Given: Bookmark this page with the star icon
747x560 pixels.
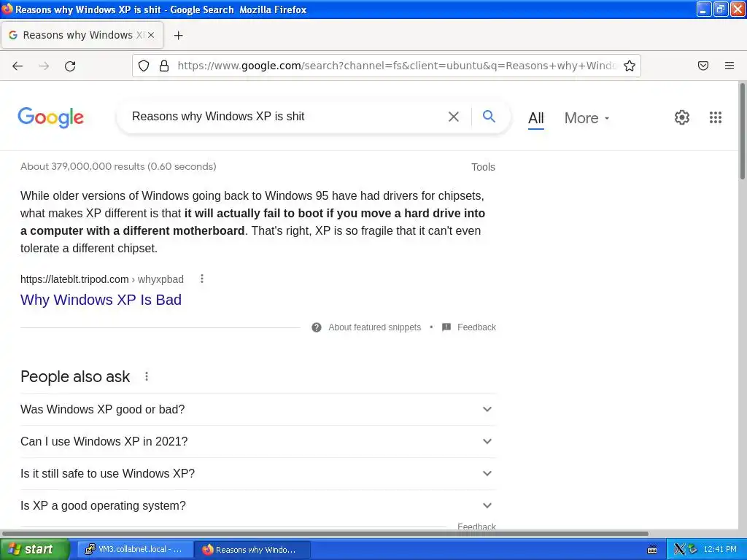Looking at the screenshot, I should tap(630, 66).
